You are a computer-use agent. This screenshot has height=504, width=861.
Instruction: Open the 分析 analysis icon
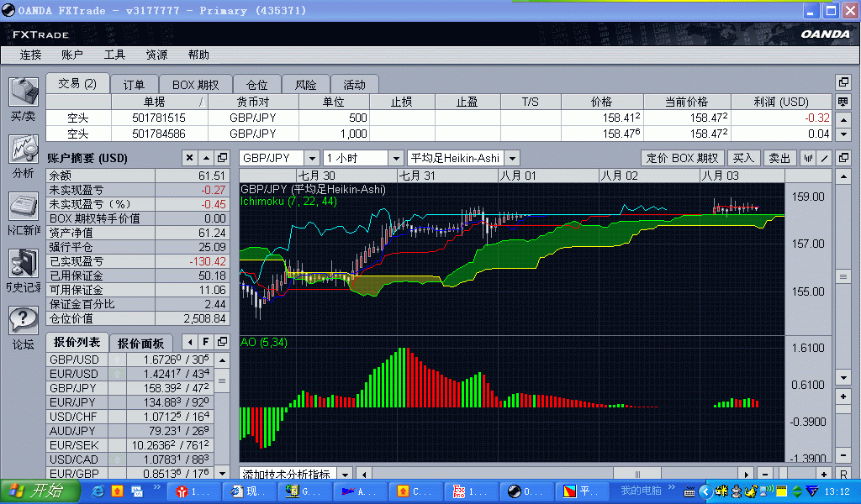pyautogui.click(x=23, y=150)
